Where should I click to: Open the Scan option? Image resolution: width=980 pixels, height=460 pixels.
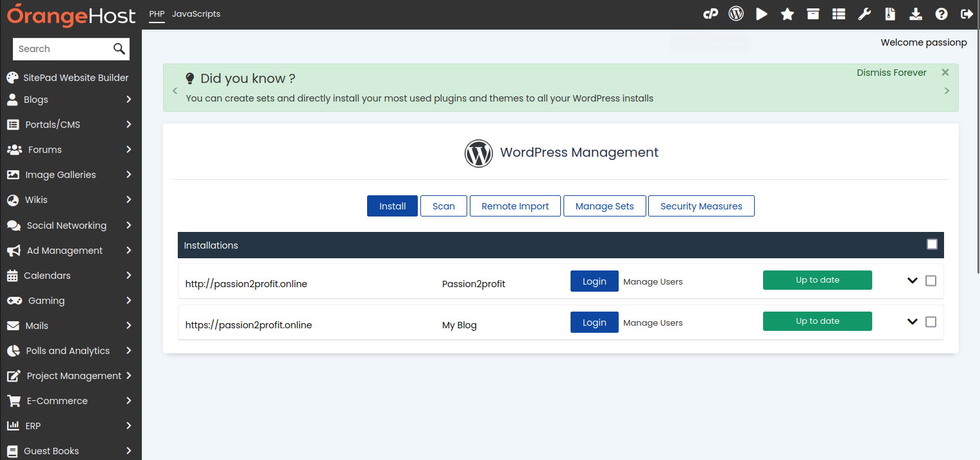[443, 206]
